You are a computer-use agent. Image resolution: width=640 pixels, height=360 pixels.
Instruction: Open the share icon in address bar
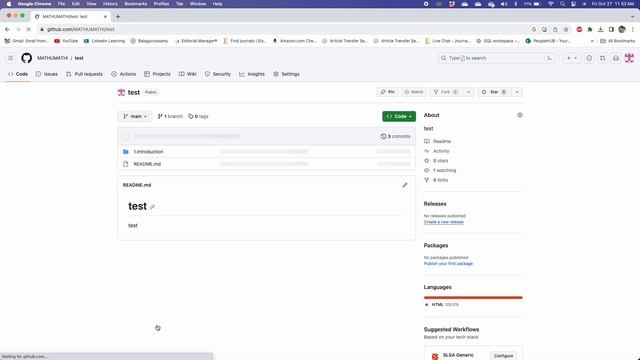555,29
